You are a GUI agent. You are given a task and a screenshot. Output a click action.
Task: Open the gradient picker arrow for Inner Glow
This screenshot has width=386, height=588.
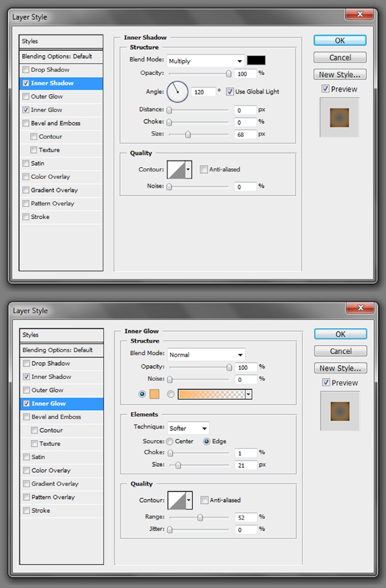249,394
